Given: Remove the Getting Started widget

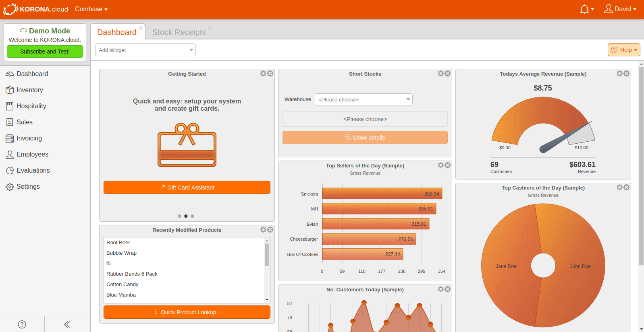Looking at the screenshot, I should click(270, 74).
